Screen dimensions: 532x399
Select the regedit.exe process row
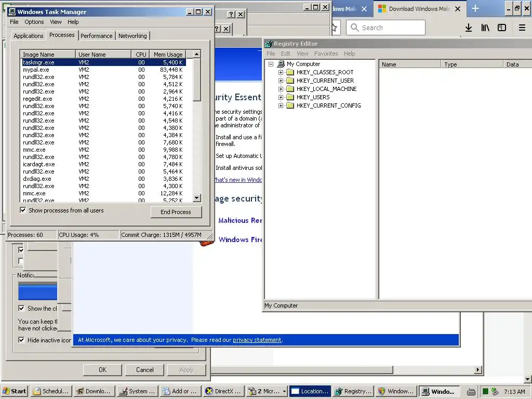click(x=103, y=99)
